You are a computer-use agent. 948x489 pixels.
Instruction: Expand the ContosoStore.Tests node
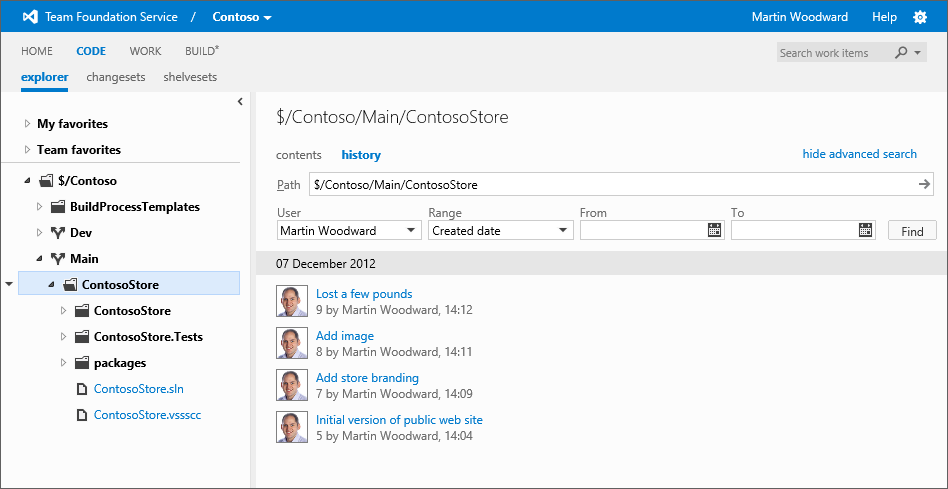tap(63, 337)
